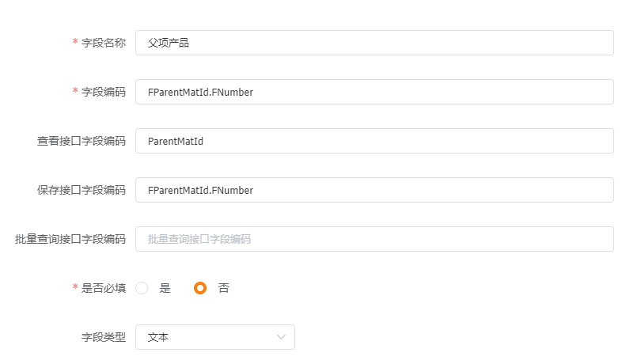Click the 字段名称 label
Image resolution: width=622 pixels, height=364 pixels.
pos(104,43)
